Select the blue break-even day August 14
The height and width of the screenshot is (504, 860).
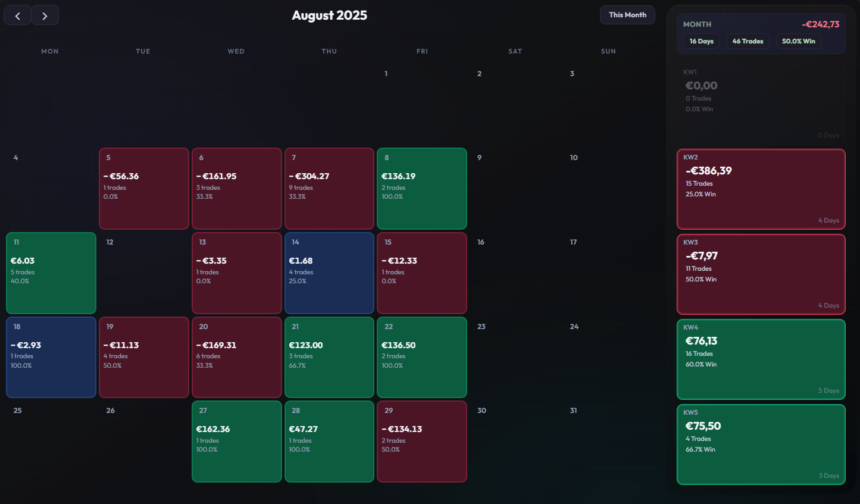click(x=329, y=273)
